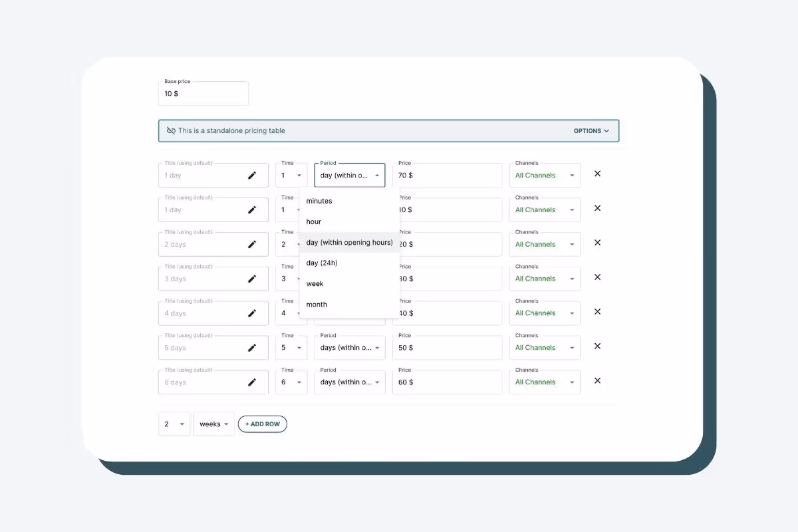The height and width of the screenshot is (532, 798).
Task: Click the title field reading 6 days
Action: click(x=213, y=382)
